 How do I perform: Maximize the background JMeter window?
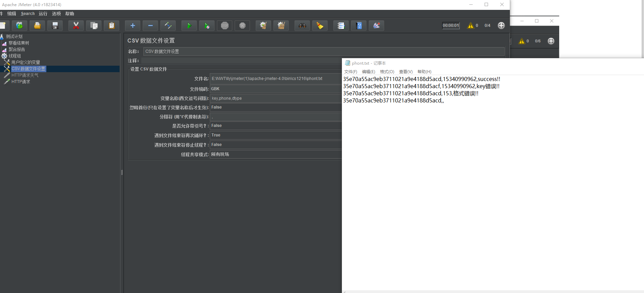coord(537,21)
